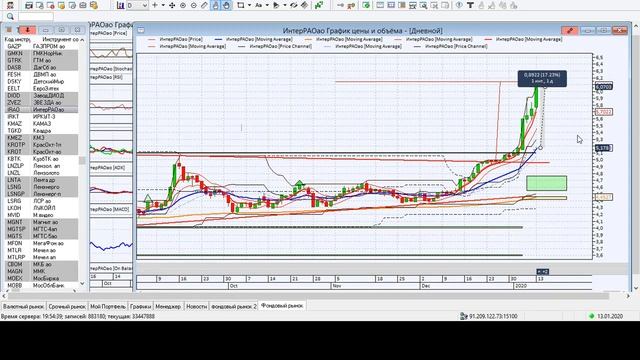640x360 pixels.
Task: Click the bold T text icon
Action: coord(470,5)
